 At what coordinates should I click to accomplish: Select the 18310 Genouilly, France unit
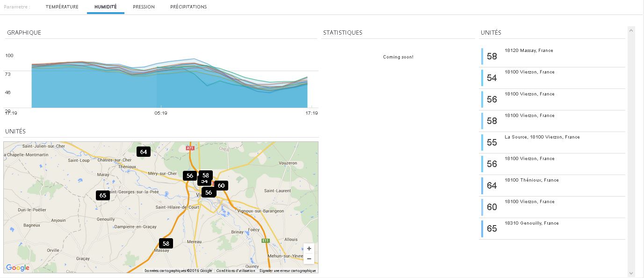553,229
